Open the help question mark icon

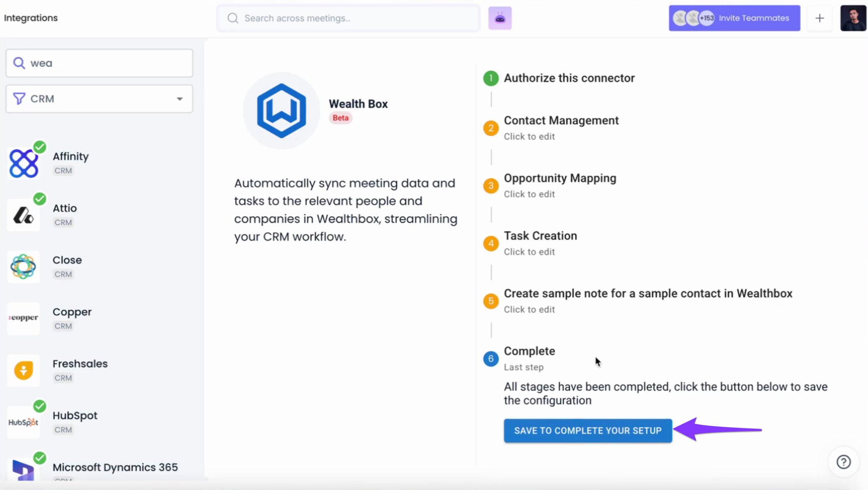click(x=843, y=462)
